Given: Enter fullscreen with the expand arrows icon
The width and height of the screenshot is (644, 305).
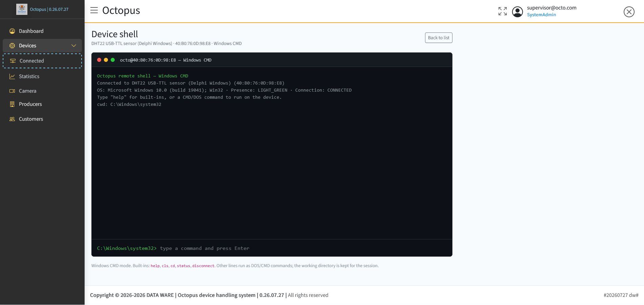Looking at the screenshot, I should [x=503, y=11].
